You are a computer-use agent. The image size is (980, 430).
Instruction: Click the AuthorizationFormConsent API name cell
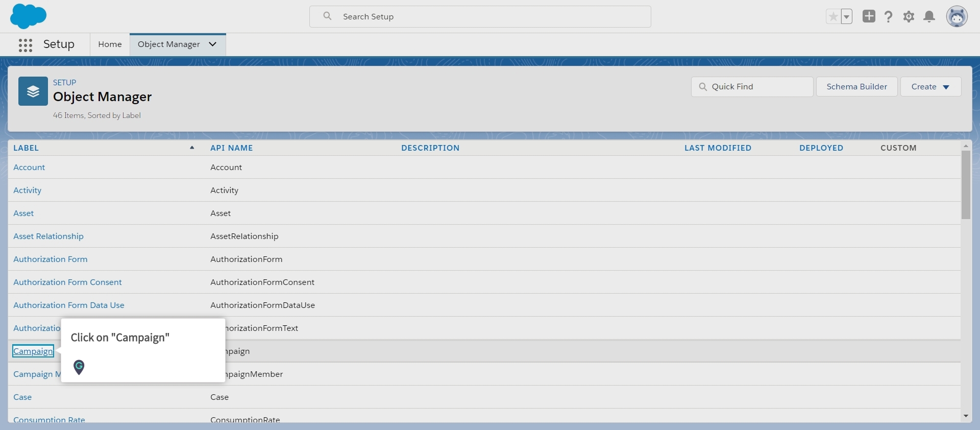[262, 282]
